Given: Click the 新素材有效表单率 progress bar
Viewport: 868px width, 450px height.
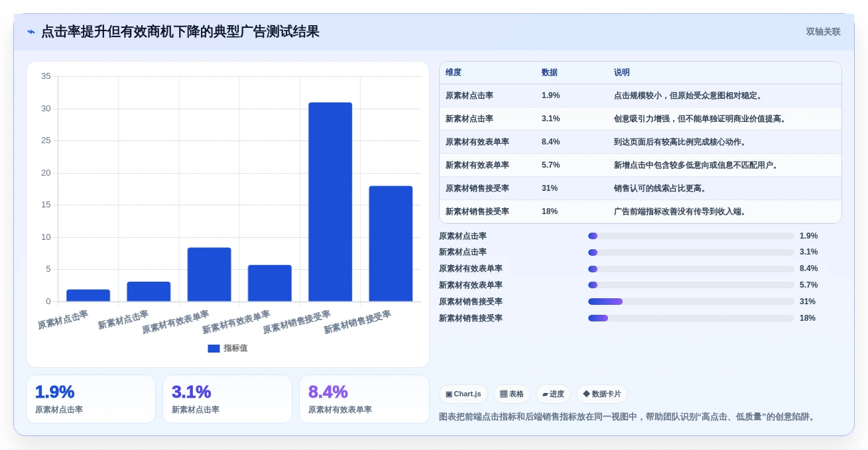Looking at the screenshot, I should (691, 285).
